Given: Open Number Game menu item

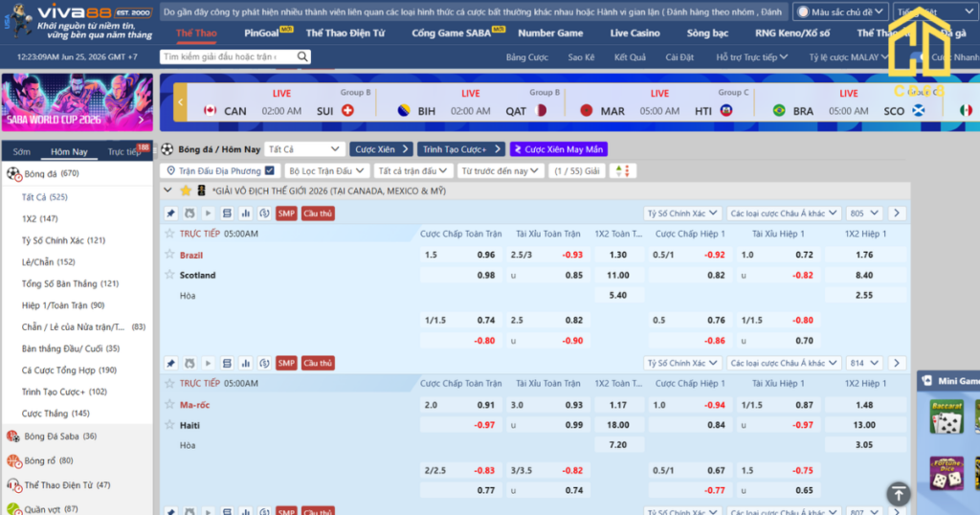Looking at the screenshot, I should pyautogui.click(x=550, y=34).
